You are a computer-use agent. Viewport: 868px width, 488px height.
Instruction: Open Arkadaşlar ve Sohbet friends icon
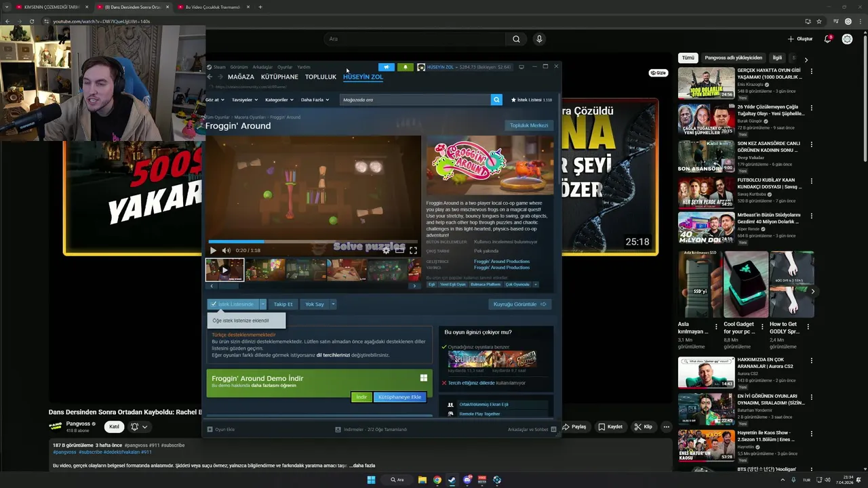point(553,430)
